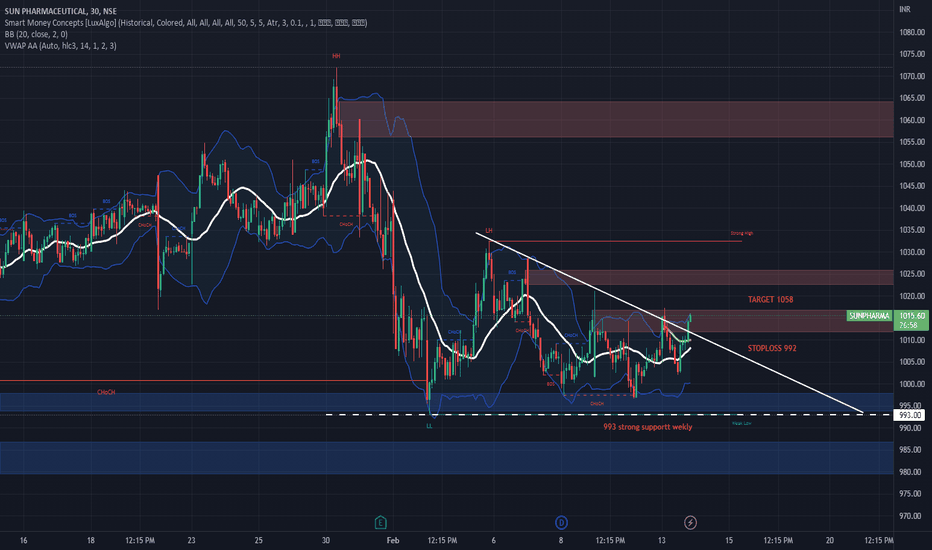Click the green SUNPHARMA symbol tag
Viewport: 932px width, 550px height.
869,316
